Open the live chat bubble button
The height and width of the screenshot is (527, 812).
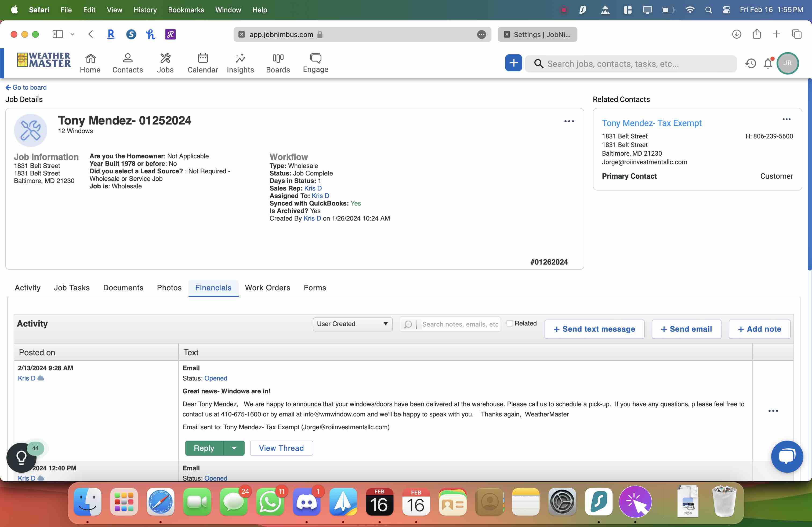[787, 456]
